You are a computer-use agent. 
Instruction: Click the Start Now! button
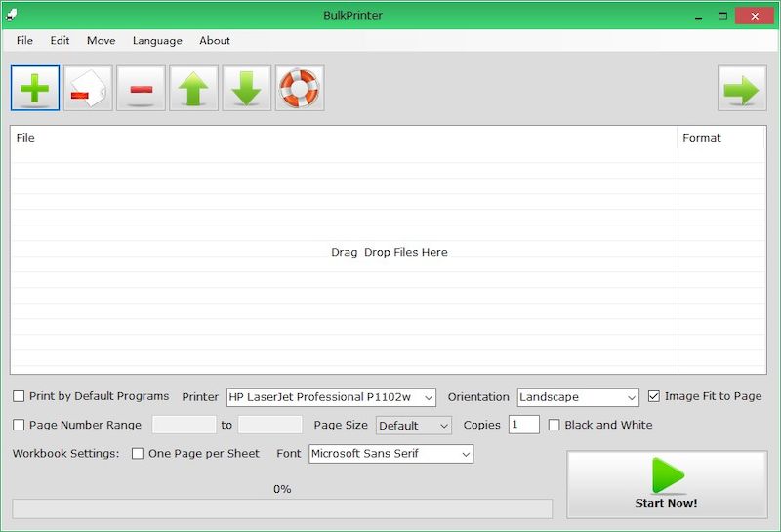pyautogui.click(x=667, y=485)
